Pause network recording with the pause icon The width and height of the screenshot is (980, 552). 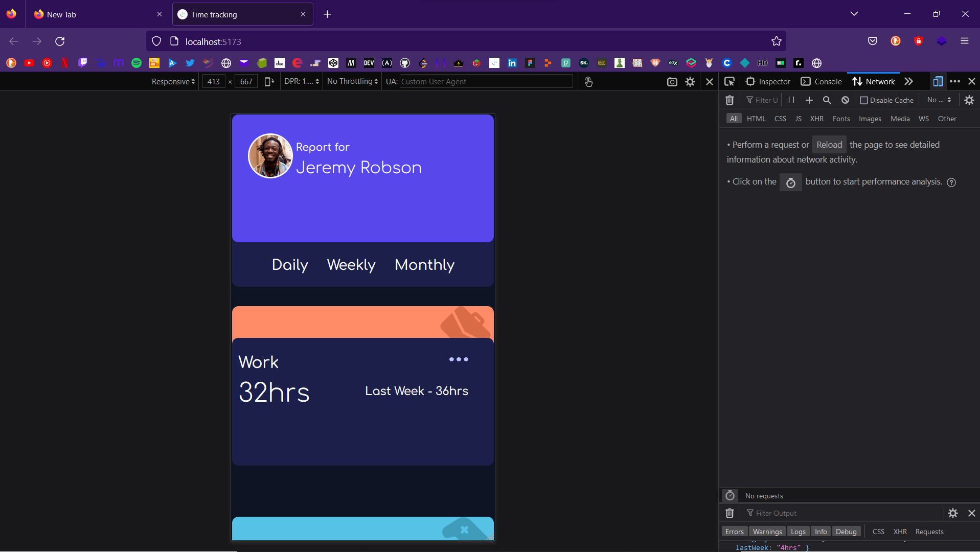click(x=791, y=100)
